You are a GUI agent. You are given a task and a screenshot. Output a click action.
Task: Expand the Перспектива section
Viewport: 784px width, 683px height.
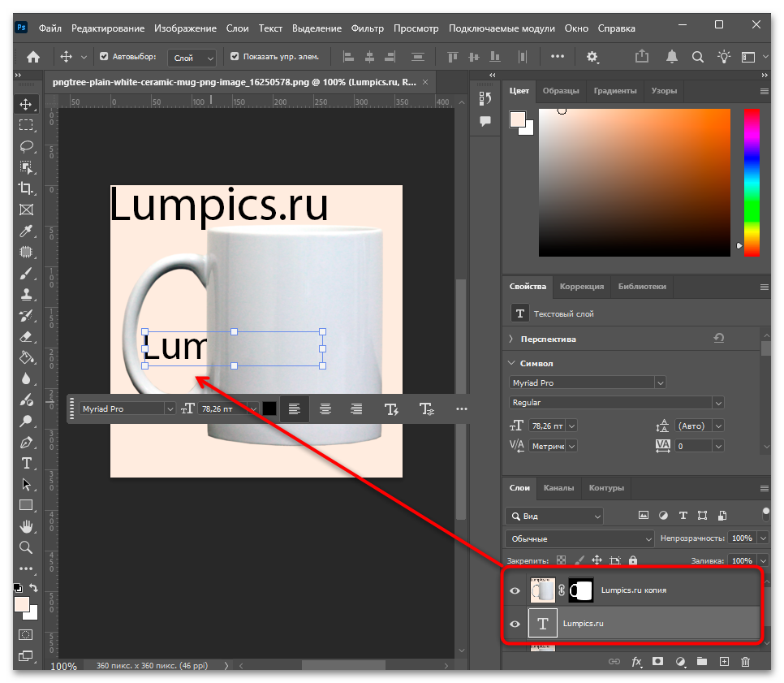[511, 339]
